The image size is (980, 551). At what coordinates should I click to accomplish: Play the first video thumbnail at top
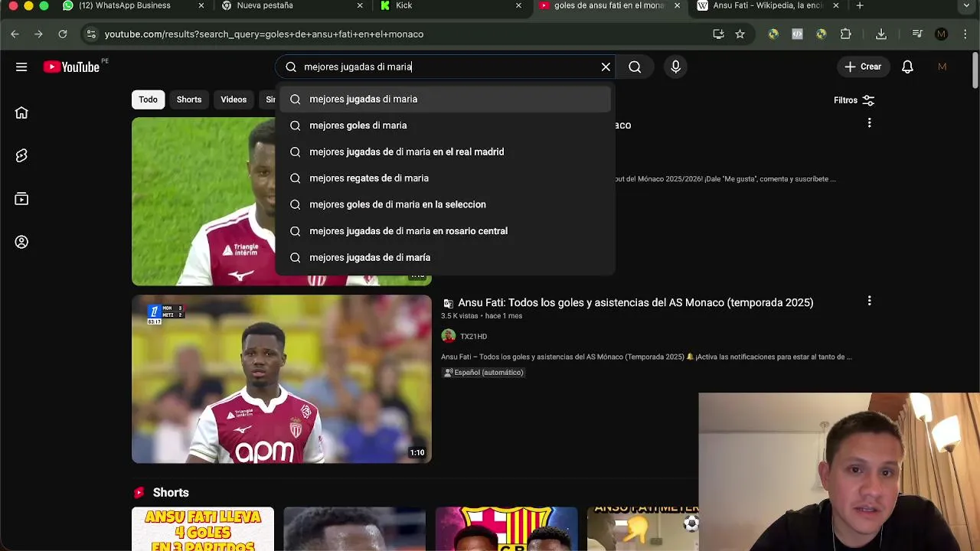pyautogui.click(x=204, y=201)
